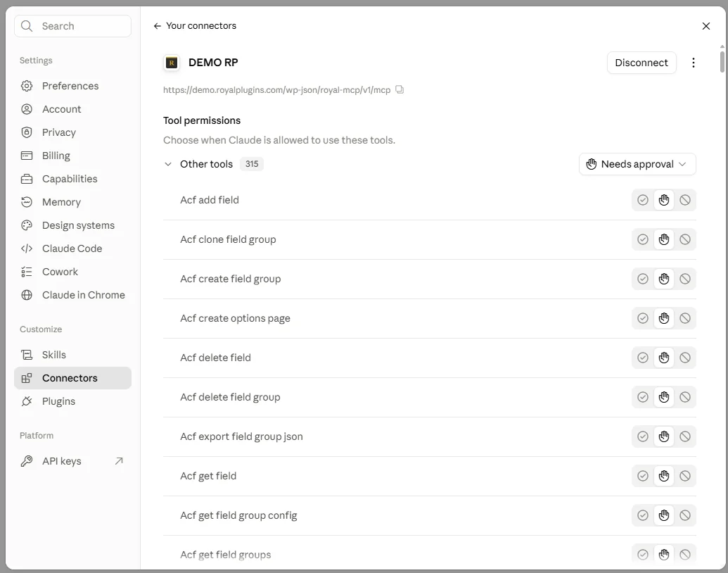Open the API keys link
The width and height of the screenshot is (728, 573).
tap(72, 461)
